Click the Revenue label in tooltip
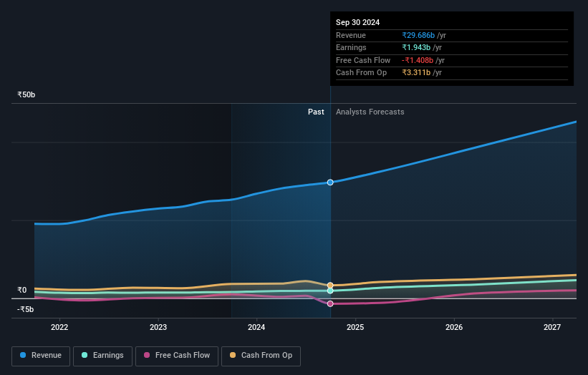This screenshot has width=588, height=375. pyautogui.click(x=351, y=35)
